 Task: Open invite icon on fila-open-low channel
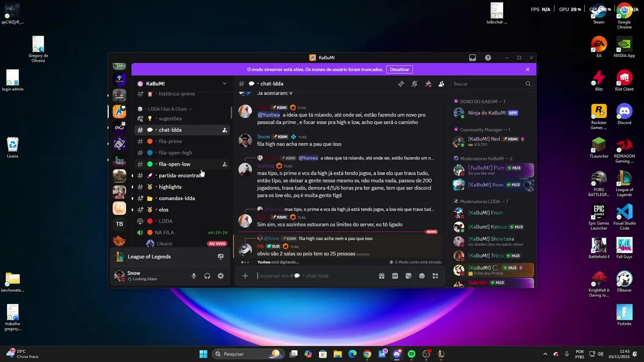pos(224,164)
